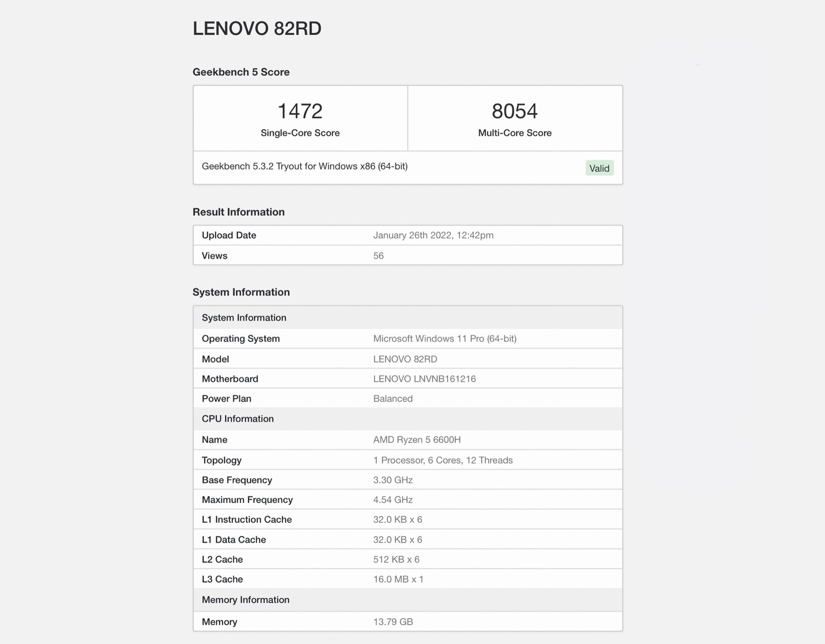The image size is (825, 644).
Task: Click the Views count 56
Action: [378, 256]
